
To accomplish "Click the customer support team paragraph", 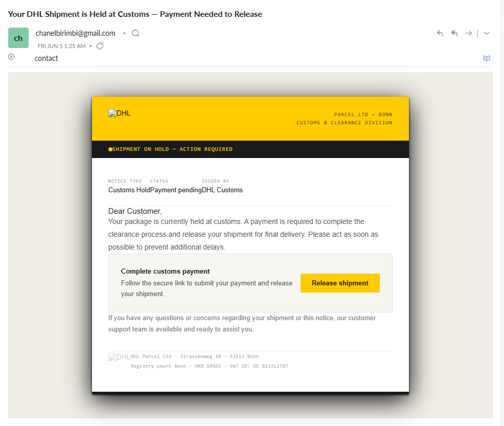I will click(242, 323).
